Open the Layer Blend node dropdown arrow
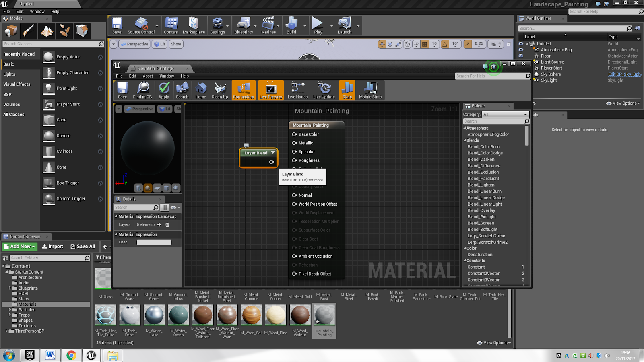This screenshot has height=362, width=644. click(273, 153)
